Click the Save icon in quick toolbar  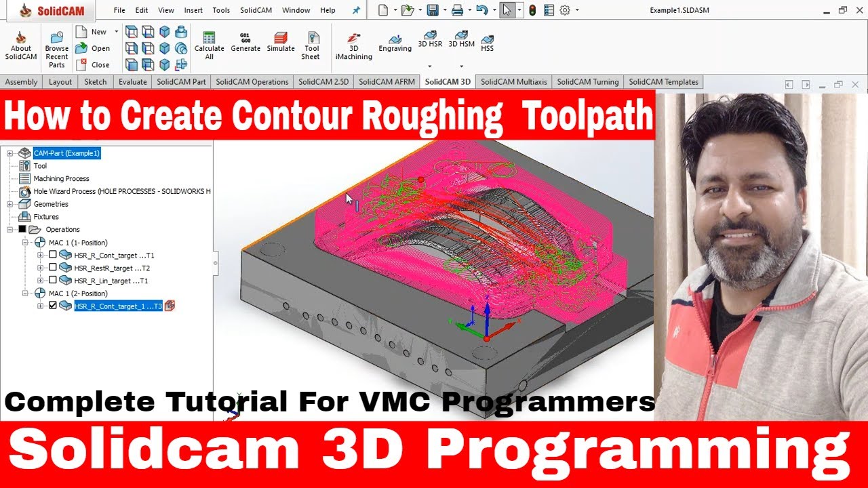coord(432,10)
